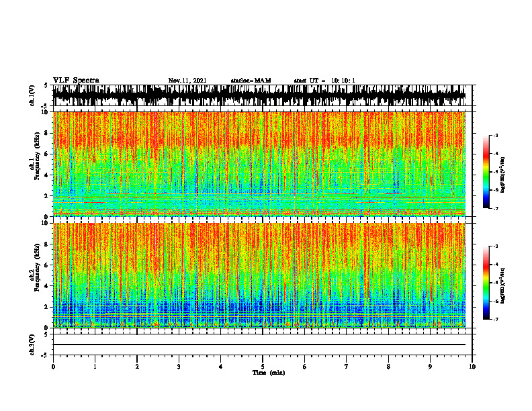Click the "ch.3(V)" axis label
This screenshot has height=411, width=532.
click(32, 345)
